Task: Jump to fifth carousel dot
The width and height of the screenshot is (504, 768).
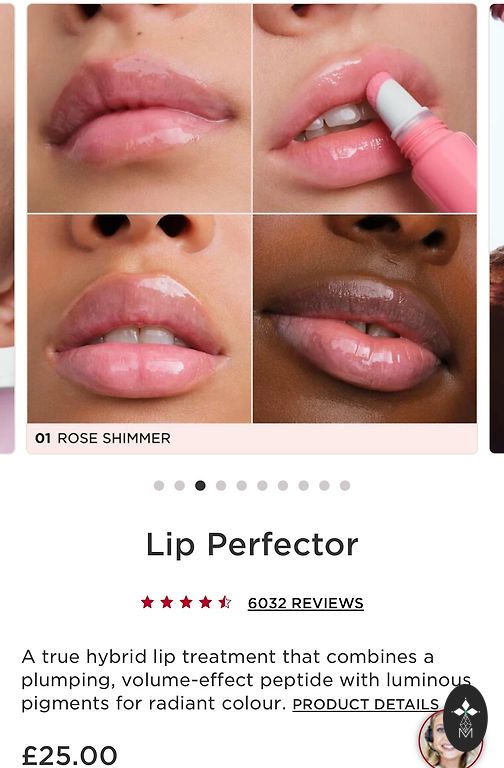Action: point(241,485)
